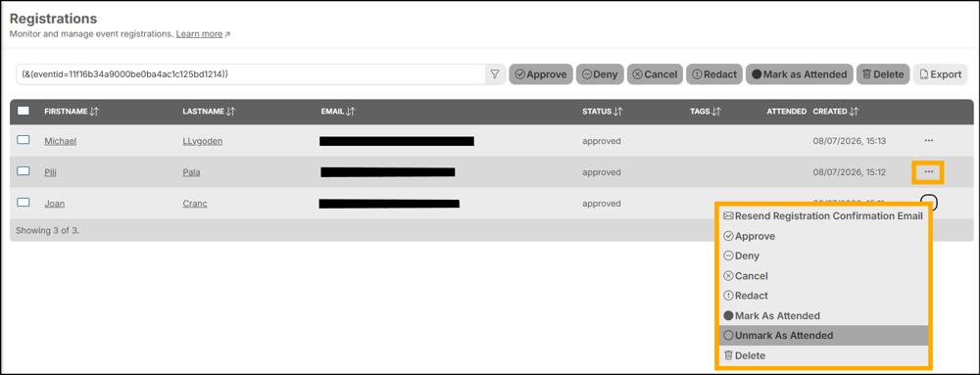Choose Cancel in the row menu
The height and width of the screenshot is (375, 980).
tap(823, 276)
